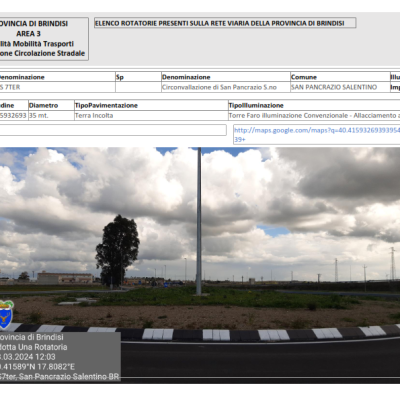
Task: Select the Circonvallazione di San Pancrazio field
Action: point(226,87)
